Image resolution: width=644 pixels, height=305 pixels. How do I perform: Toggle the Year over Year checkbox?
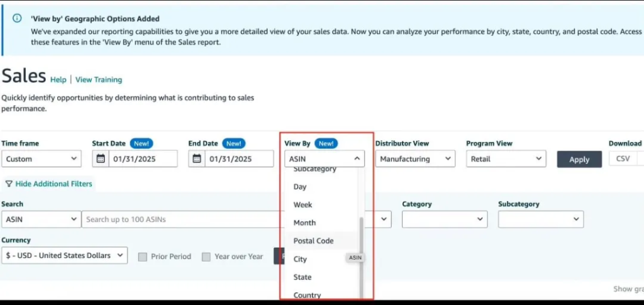tap(206, 257)
